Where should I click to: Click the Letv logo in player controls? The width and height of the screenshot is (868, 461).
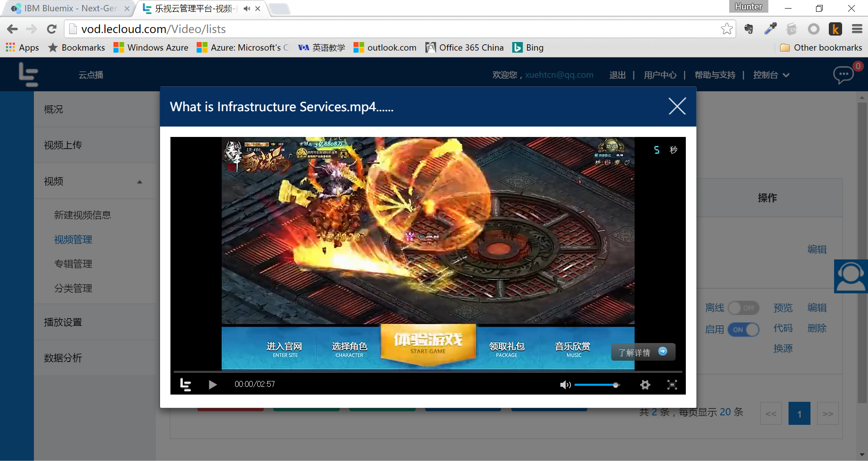pos(185,385)
